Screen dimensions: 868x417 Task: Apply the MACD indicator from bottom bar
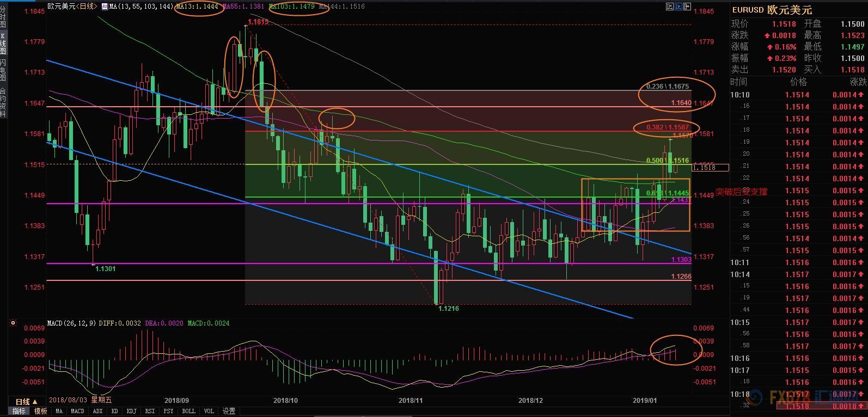coord(77,412)
